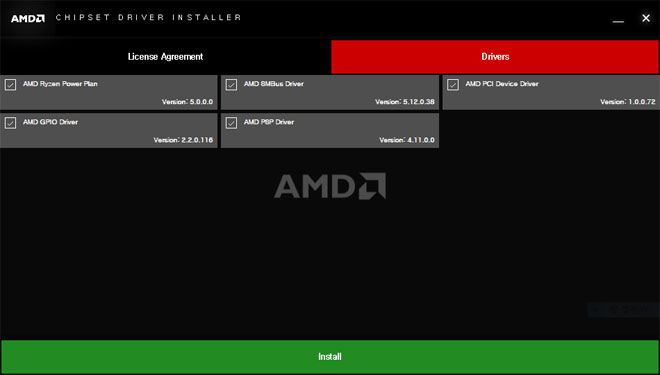Image resolution: width=660 pixels, height=375 pixels.
Task: Click the 'Version: 5.12.0.38' text
Action: (x=405, y=102)
